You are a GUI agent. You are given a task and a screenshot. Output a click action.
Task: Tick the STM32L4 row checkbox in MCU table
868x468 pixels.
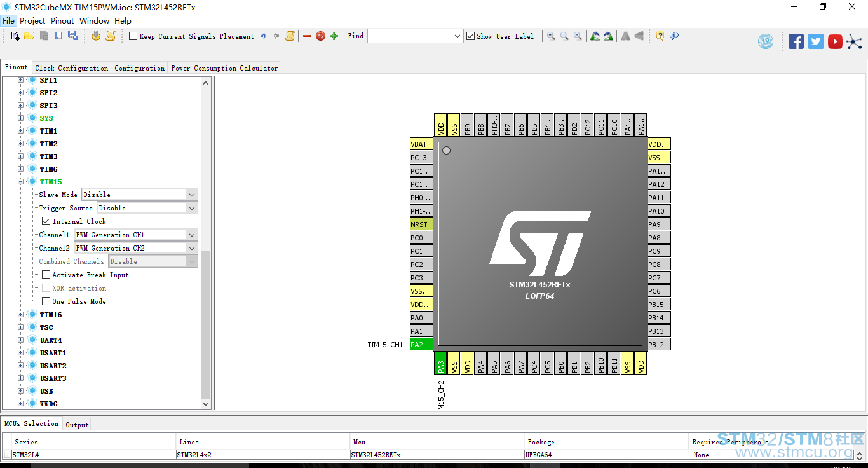(x=7, y=455)
